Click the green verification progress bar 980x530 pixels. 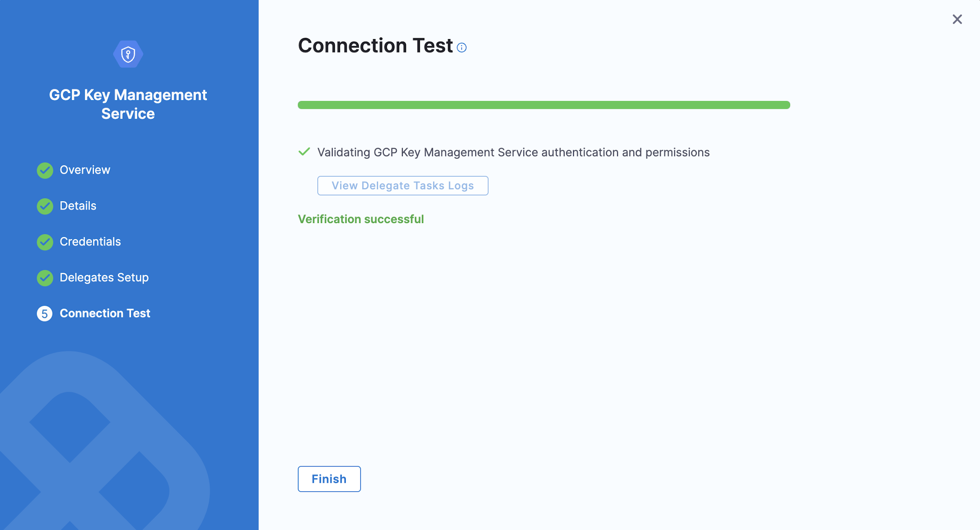pos(544,105)
